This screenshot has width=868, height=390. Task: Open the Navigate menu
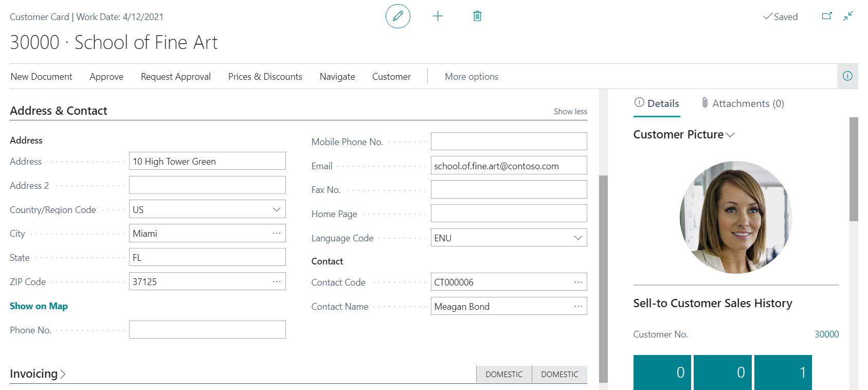pos(337,77)
